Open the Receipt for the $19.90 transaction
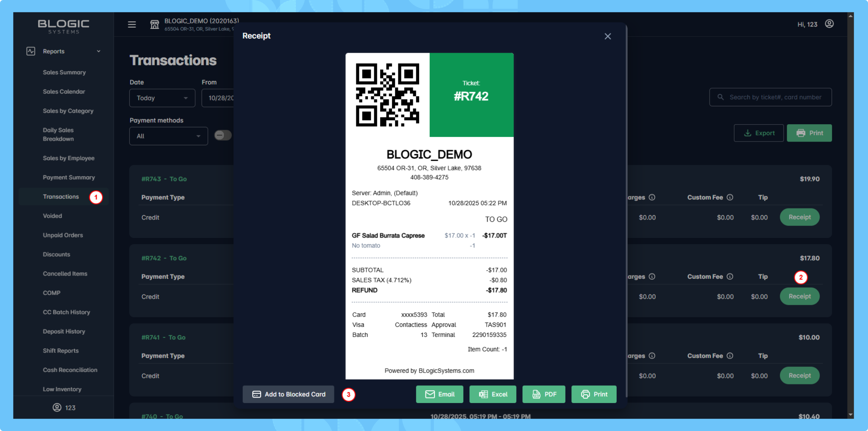 (x=800, y=217)
